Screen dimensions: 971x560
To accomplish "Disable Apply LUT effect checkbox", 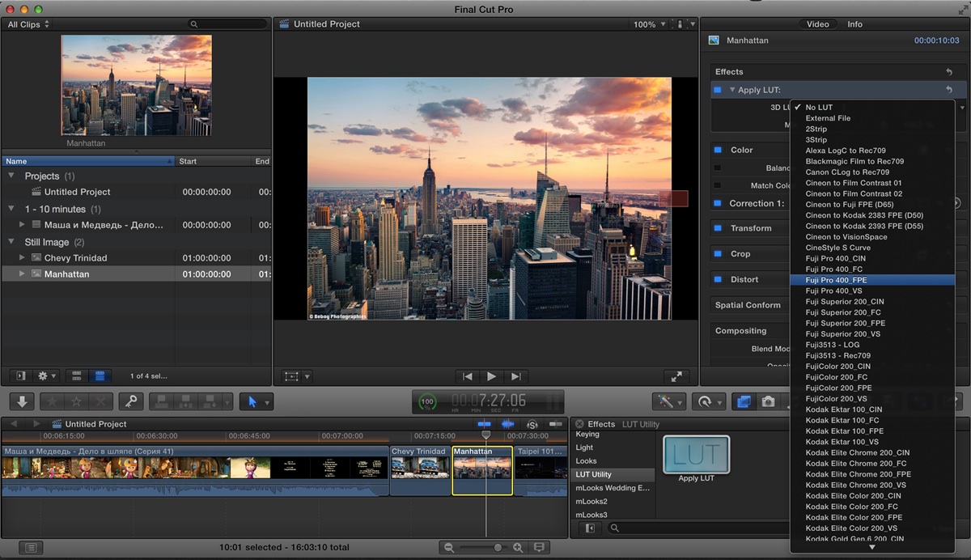I will pos(717,90).
